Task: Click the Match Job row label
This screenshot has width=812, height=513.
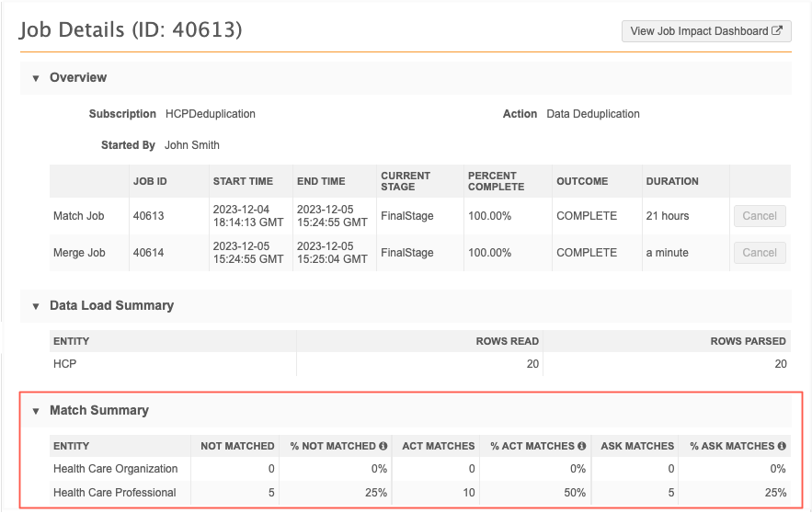Action: point(78,216)
